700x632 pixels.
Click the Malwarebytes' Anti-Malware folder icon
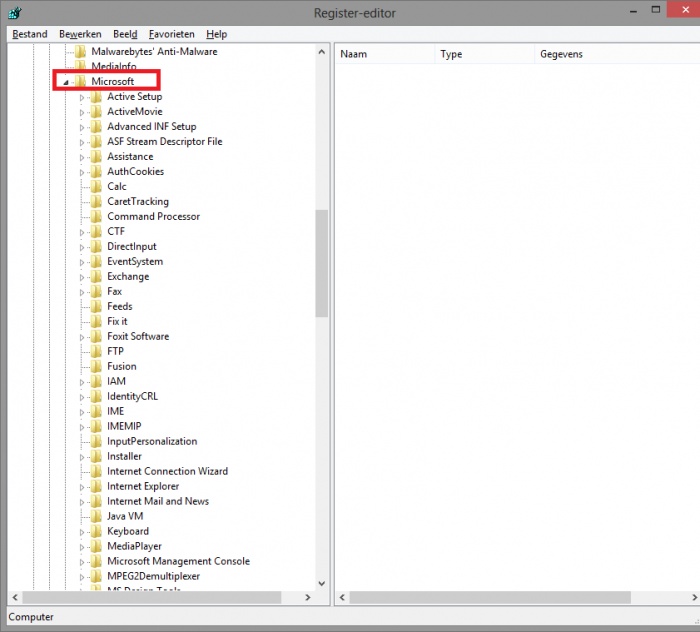click(80, 51)
